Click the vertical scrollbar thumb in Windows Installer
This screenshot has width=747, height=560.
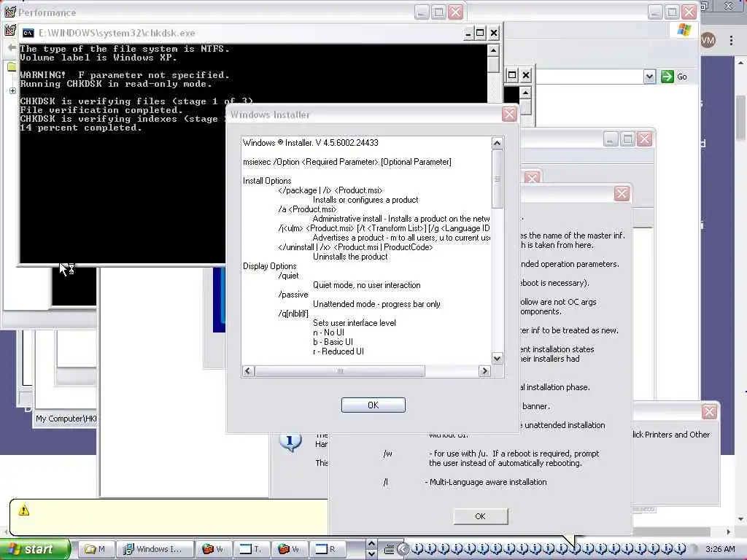coord(497,179)
